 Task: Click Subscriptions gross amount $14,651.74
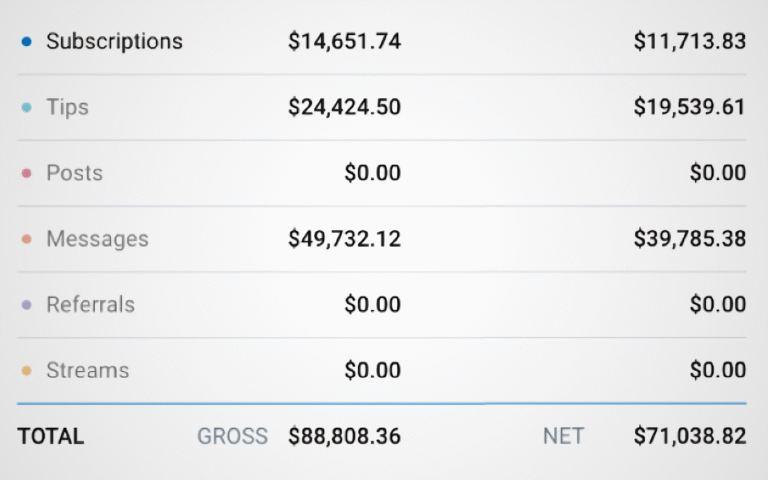[344, 42]
